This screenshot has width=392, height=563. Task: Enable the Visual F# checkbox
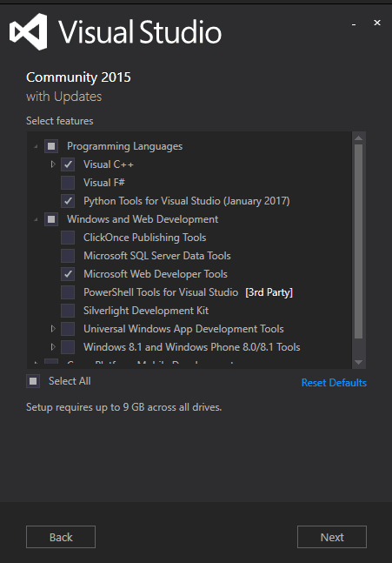68,183
